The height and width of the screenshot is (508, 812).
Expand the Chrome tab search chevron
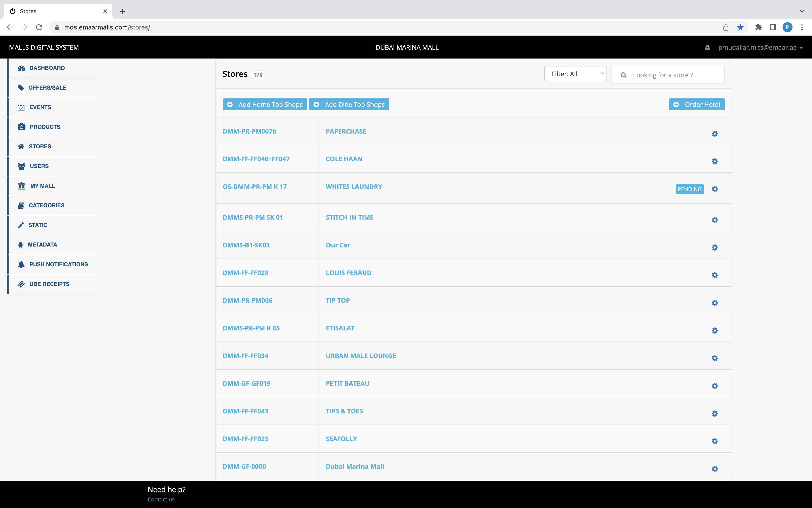click(x=802, y=11)
